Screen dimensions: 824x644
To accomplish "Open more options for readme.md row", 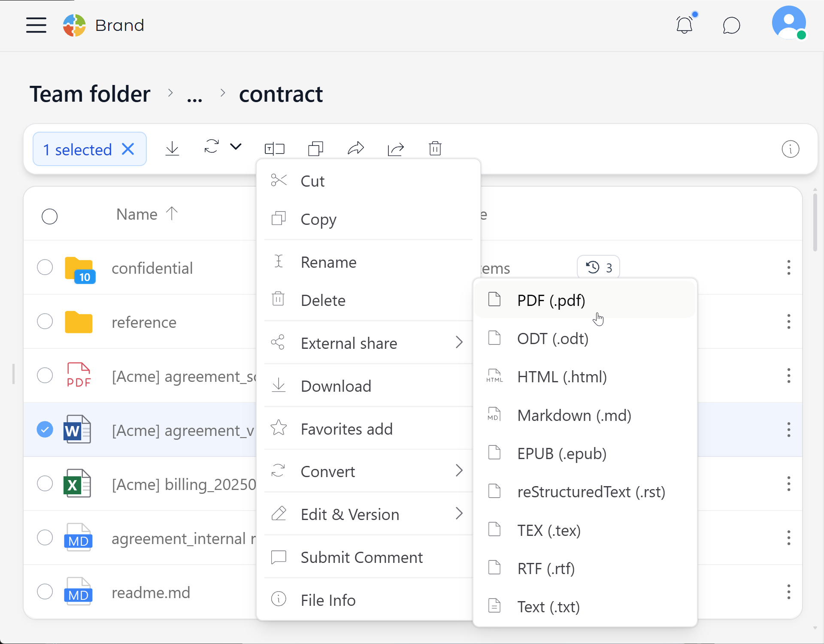I will pyautogui.click(x=789, y=592).
